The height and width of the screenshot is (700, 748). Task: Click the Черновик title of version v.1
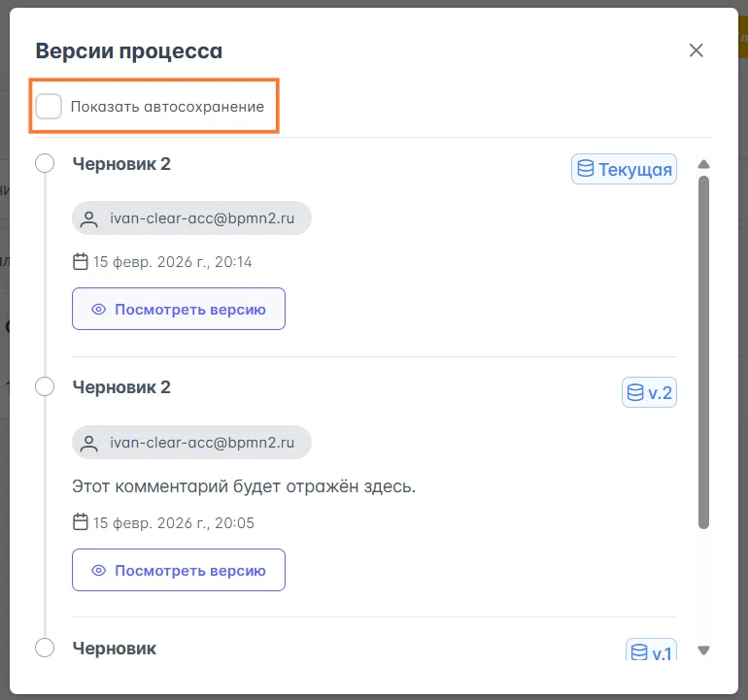115,648
